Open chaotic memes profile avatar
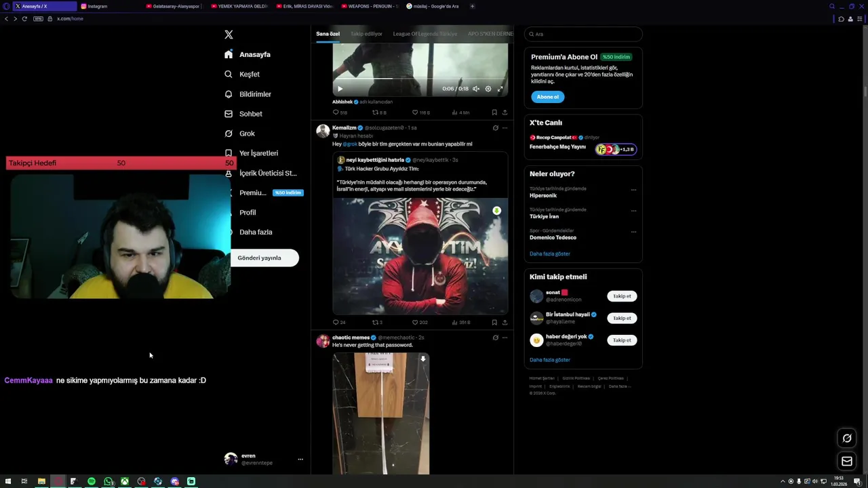The image size is (868, 488). (x=323, y=341)
